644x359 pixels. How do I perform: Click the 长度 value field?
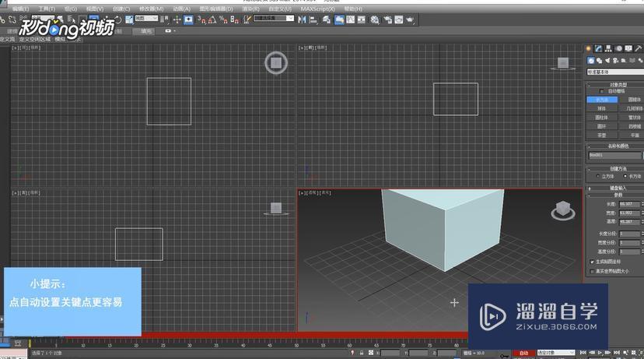coord(629,204)
